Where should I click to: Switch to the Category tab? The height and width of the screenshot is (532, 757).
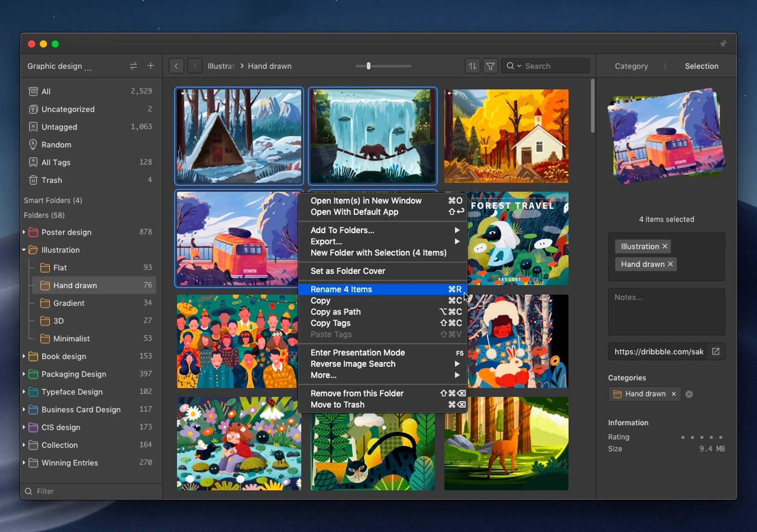click(x=631, y=66)
